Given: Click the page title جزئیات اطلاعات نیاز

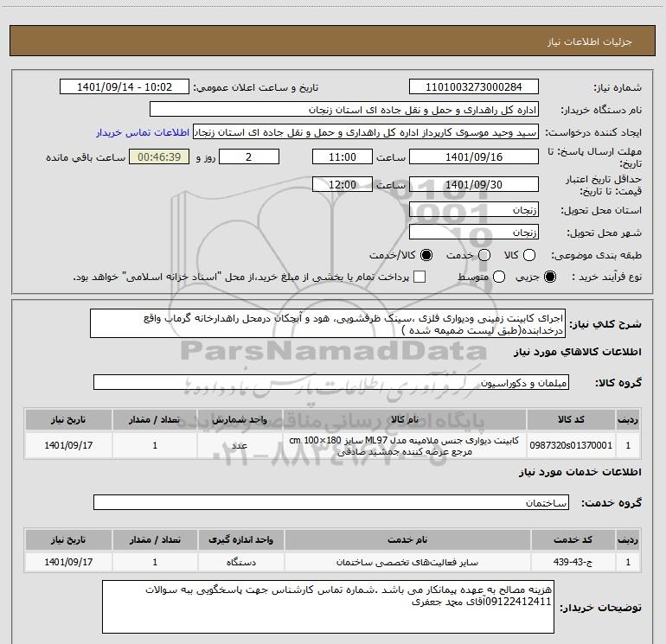Looking at the screenshot, I should point(589,41).
